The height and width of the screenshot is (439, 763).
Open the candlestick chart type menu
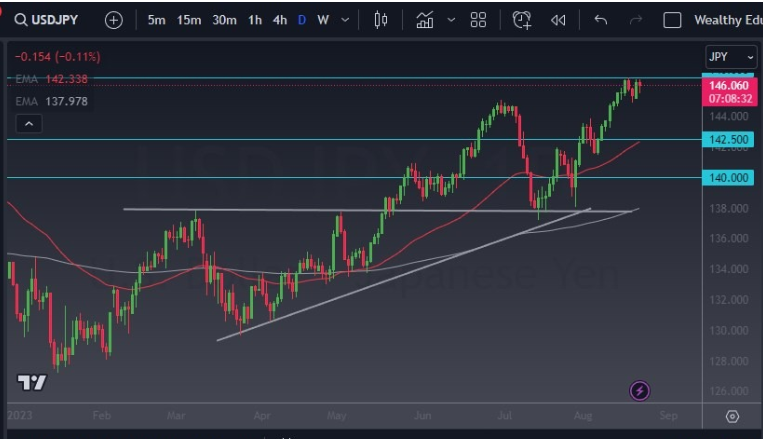[381, 20]
